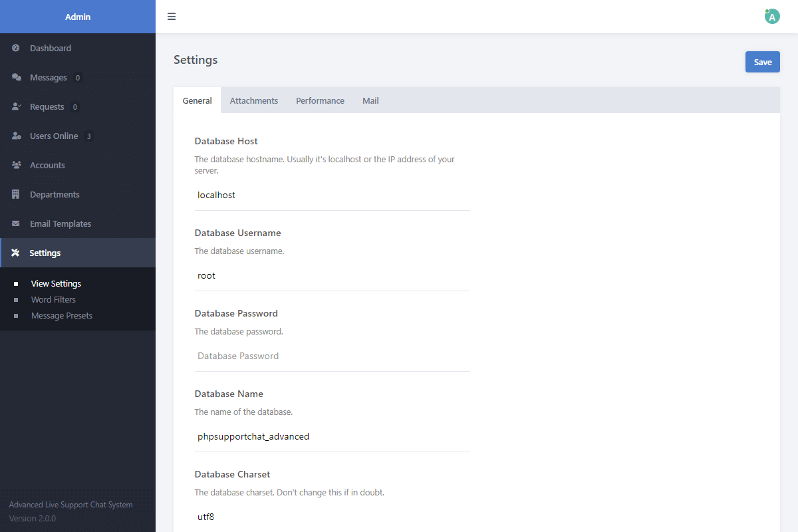798x532 pixels.
Task: Open the Requests section
Action: 78,106
